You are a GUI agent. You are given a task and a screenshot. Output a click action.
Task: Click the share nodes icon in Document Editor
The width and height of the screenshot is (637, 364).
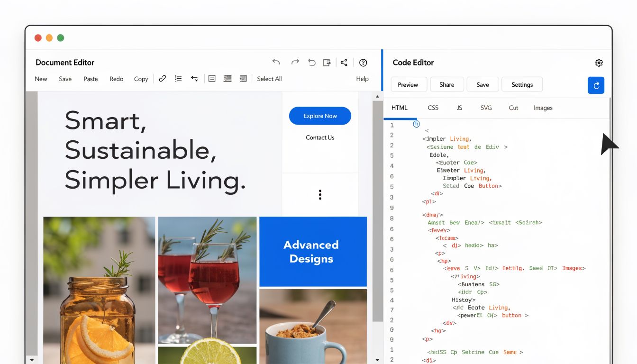[344, 62]
